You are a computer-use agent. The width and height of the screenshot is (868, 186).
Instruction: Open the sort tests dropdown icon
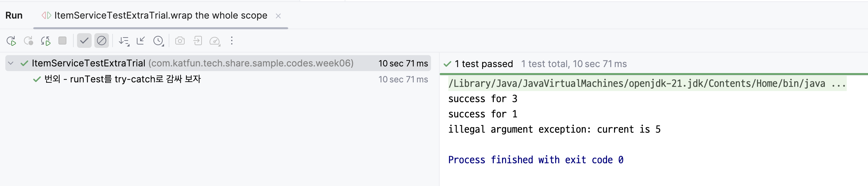[124, 41]
